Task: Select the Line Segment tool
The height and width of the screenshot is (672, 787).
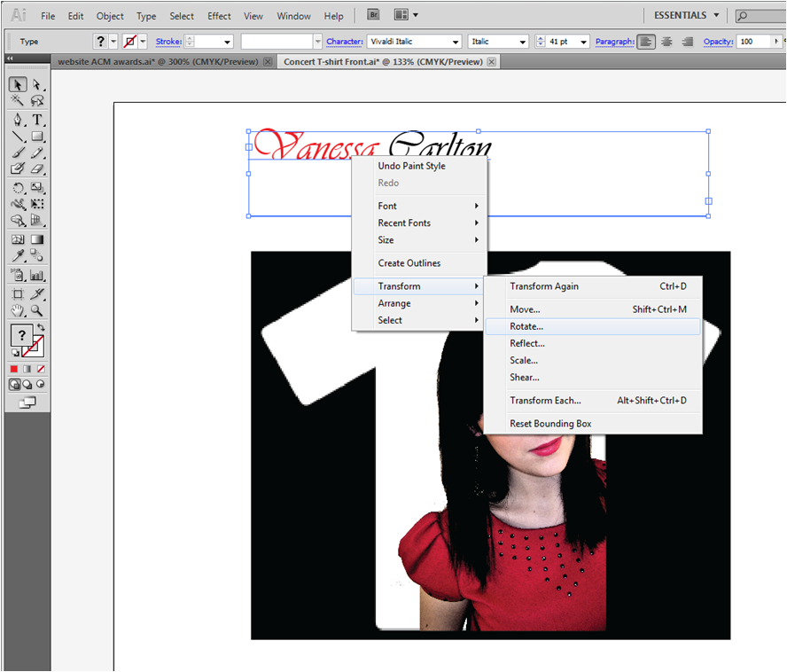Action: (18, 137)
